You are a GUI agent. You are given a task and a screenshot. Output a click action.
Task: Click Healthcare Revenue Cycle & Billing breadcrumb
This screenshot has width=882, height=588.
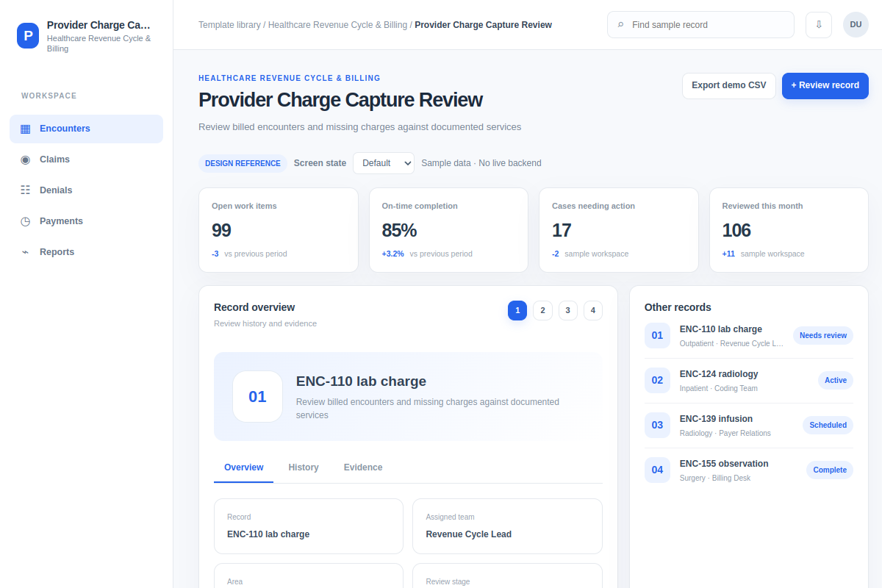(x=337, y=25)
